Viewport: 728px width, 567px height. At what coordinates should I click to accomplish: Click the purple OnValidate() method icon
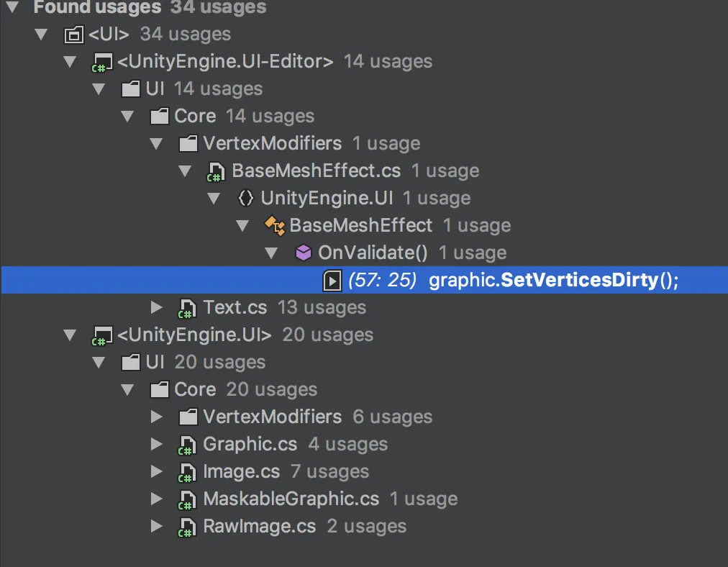pos(303,253)
